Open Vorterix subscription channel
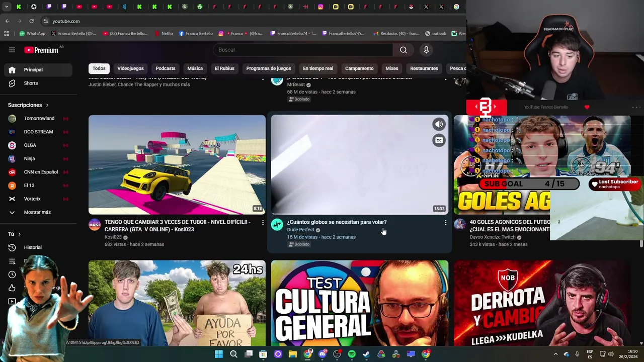The height and width of the screenshot is (362, 644). pos(38,199)
